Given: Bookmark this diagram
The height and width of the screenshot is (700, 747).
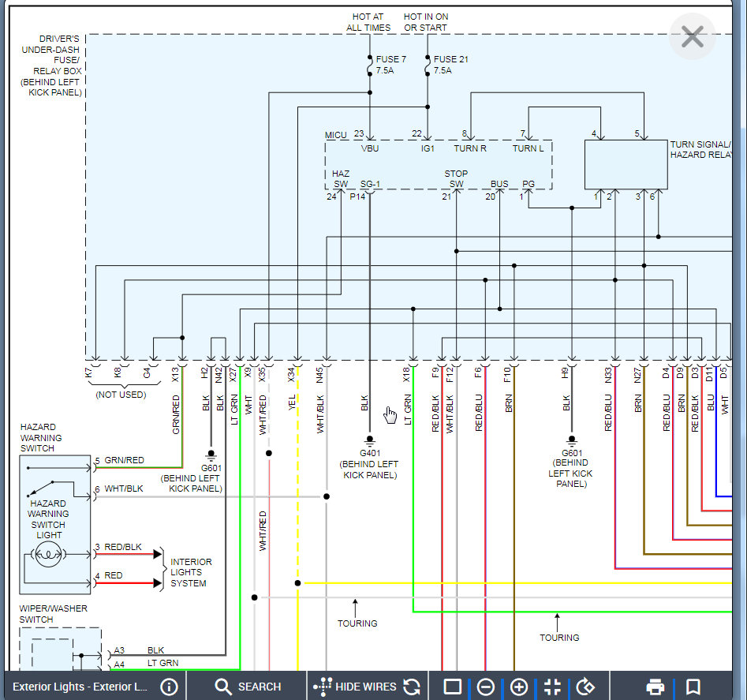Looking at the screenshot, I should click(x=693, y=687).
